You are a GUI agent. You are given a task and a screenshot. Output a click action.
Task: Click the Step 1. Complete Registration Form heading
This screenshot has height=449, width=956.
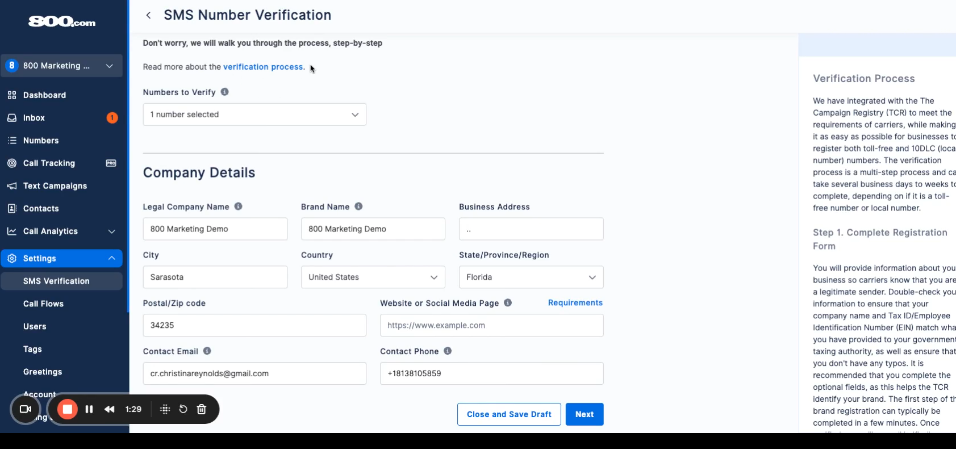pyautogui.click(x=880, y=239)
